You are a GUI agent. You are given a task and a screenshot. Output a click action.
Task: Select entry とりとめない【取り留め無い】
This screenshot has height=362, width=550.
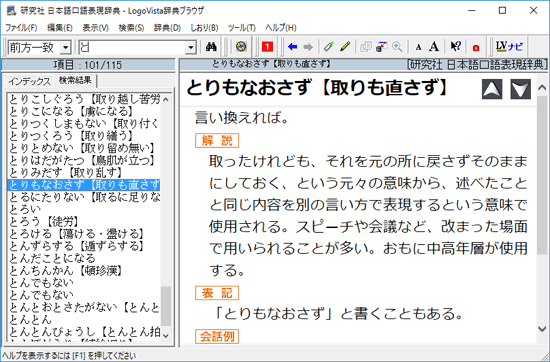click(84, 148)
